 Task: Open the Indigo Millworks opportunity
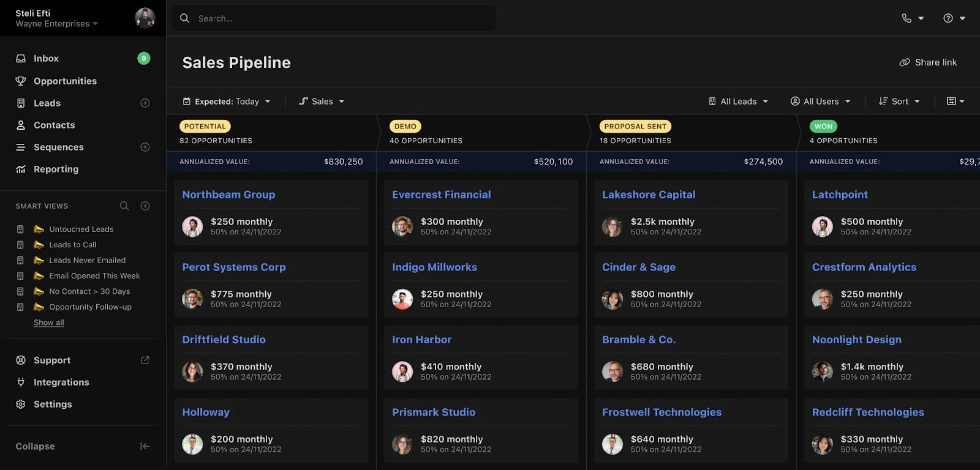coord(434,267)
